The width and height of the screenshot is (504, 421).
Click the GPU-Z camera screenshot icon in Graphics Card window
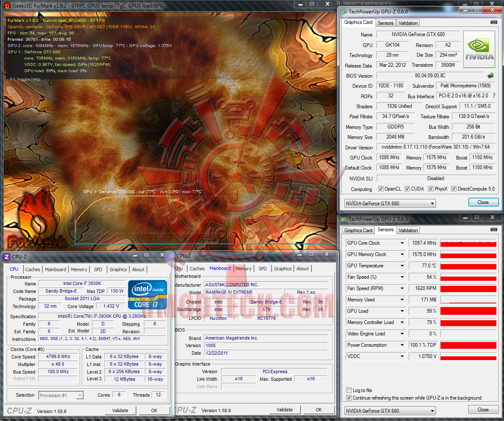point(494,22)
